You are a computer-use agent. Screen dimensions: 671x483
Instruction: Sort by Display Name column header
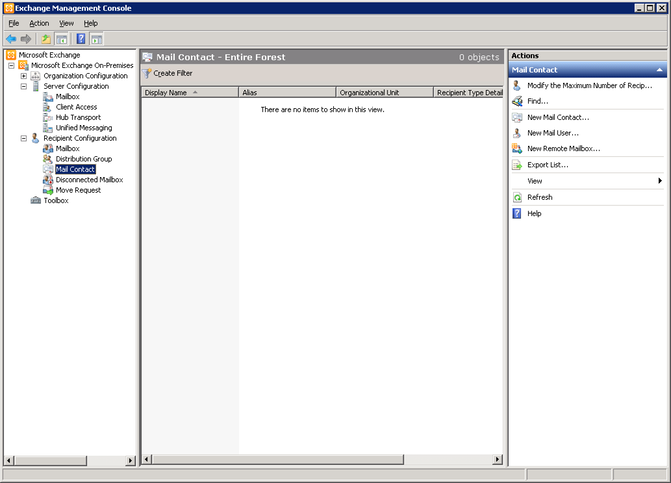point(190,92)
